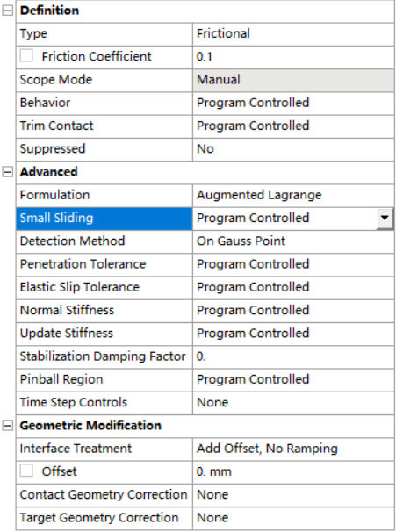Viewport: 396px width, 532px height.
Task: Collapse the Definition section
Action: point(8,11)
